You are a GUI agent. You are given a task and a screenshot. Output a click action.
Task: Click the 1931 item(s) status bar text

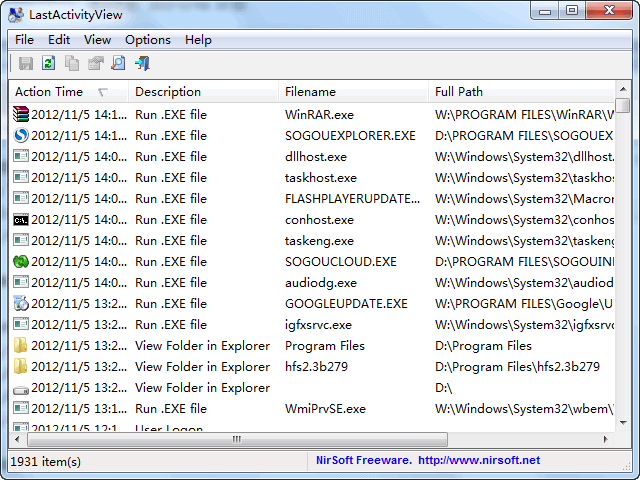[46, 462]
